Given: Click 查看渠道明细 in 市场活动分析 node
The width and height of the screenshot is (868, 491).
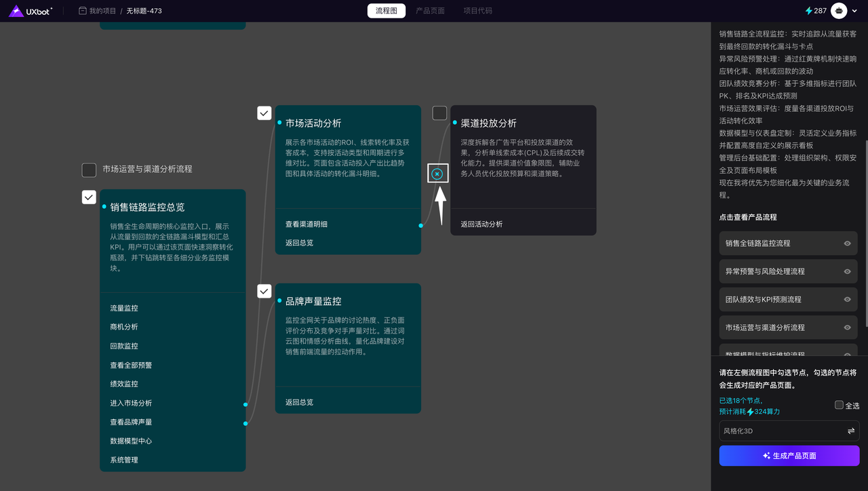Looking at the screenshot, I should [x=307, y=224].
